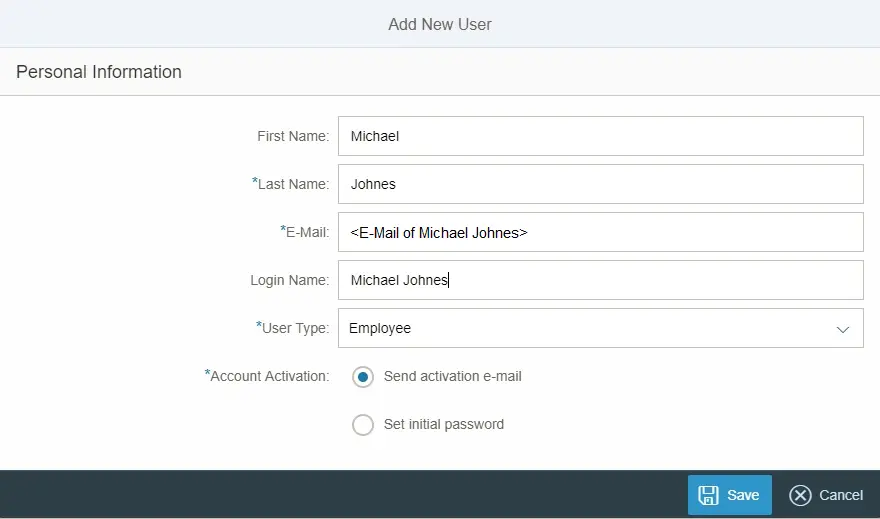Click the required E-Mail label
Viewport: 880px width, 519px height.
[x=306, y=232]
